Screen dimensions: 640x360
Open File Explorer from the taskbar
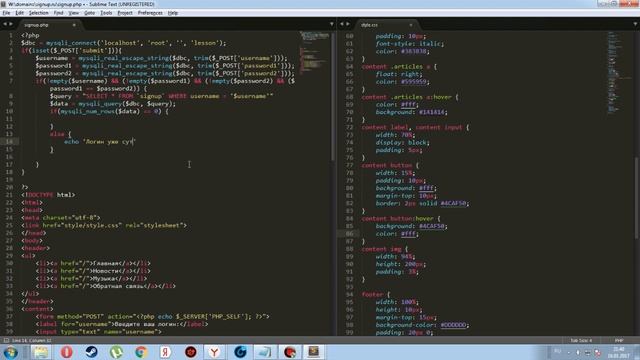[41, 352]
